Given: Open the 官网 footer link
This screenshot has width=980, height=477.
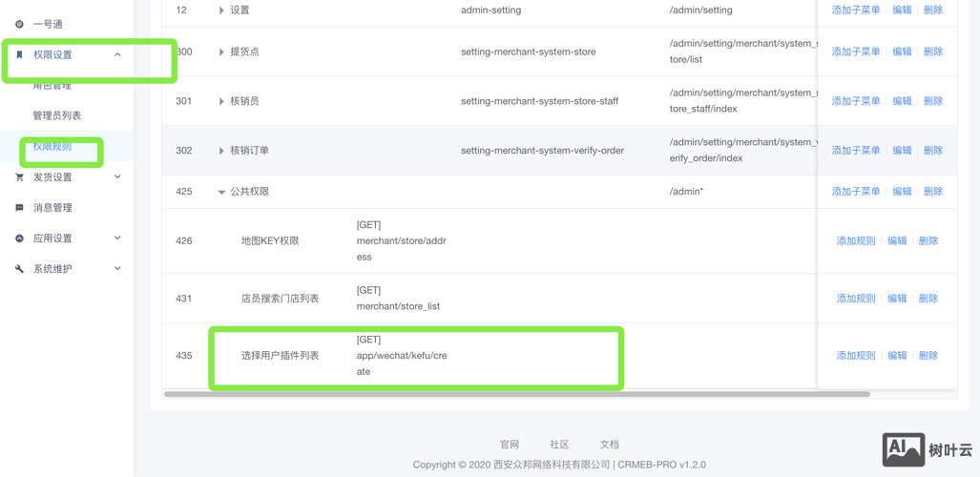Looking at the screenshot, I should pos(510,445).
